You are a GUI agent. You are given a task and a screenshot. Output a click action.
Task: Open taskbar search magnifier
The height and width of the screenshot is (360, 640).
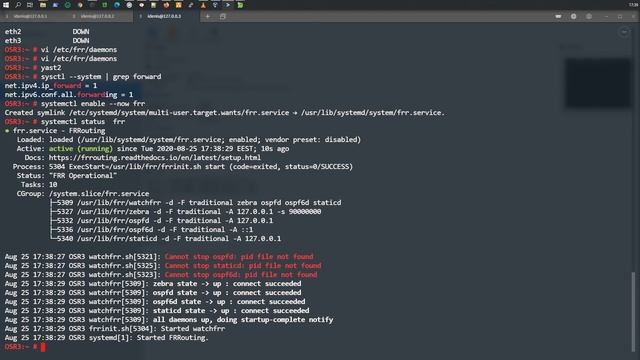pyautogui.click(x=18, y=5)
